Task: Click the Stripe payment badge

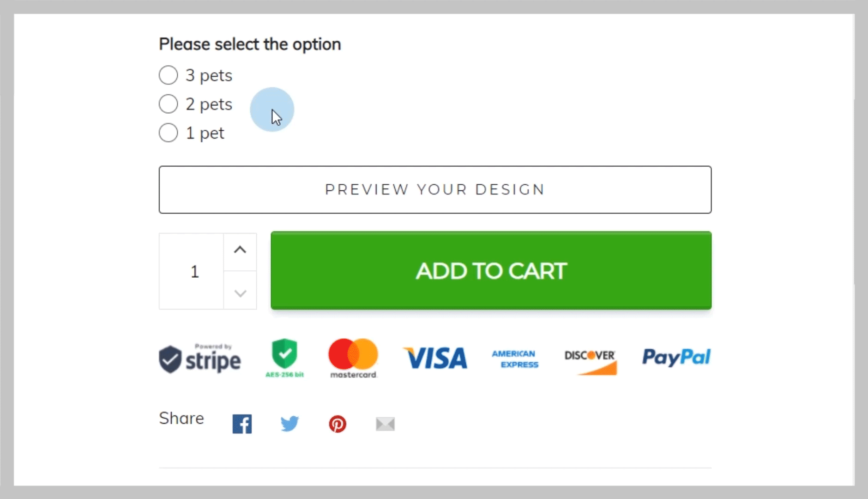Action: click(x=200, y=359)
